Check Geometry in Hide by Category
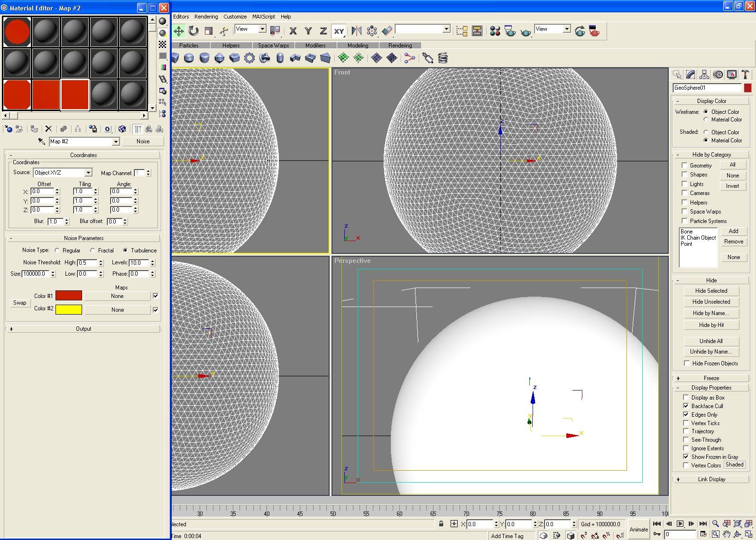 pos(684,166)
